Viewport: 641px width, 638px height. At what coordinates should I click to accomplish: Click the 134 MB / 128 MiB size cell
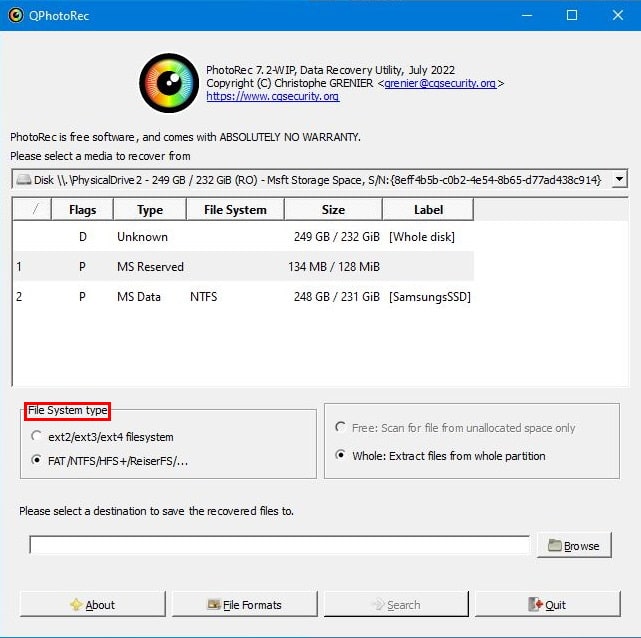tap(334, 267)
